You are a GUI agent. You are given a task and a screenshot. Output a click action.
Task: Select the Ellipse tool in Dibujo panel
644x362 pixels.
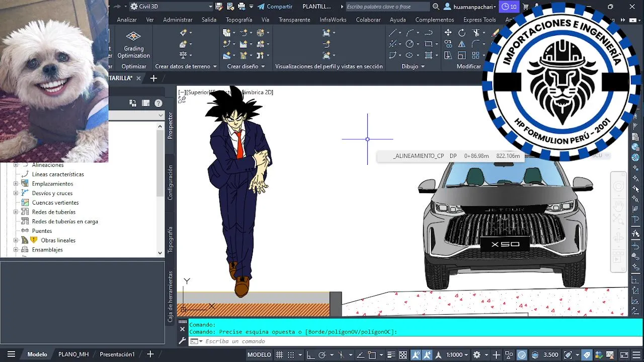[x=410, y=55]
